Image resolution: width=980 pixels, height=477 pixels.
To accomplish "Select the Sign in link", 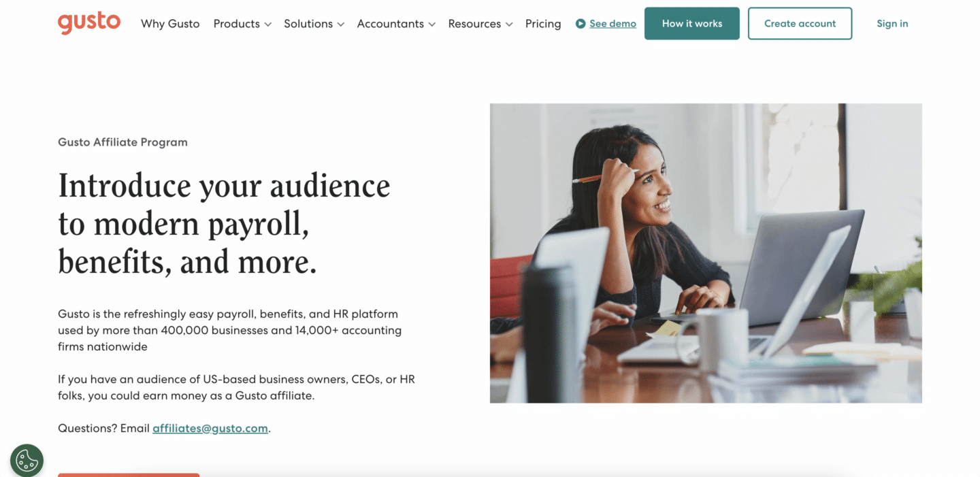I will 892,24.
